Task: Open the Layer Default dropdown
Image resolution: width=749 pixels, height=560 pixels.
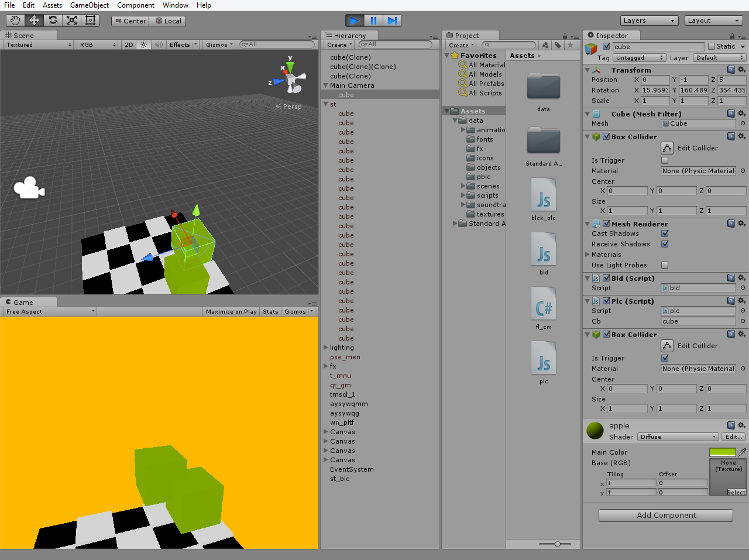Action: click(x=719, y=58)
